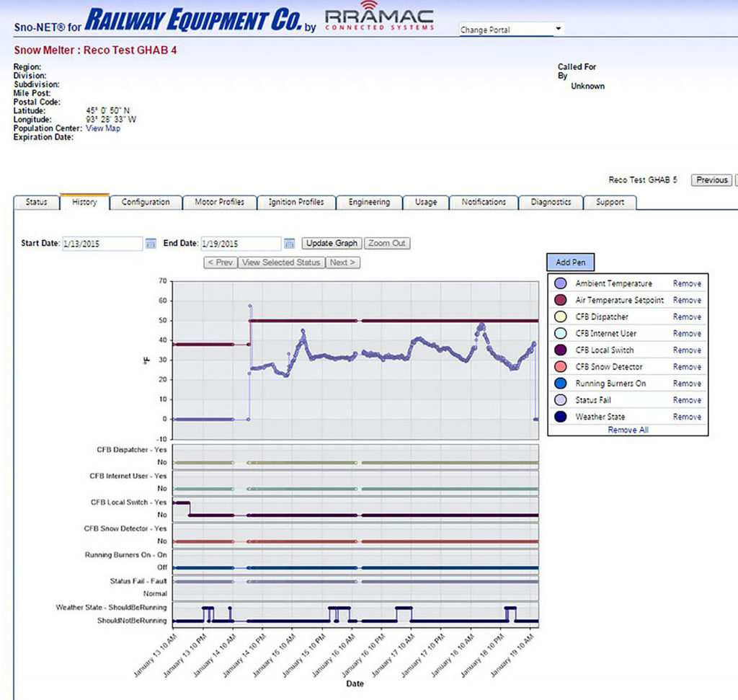The width and height of the screenshot is (738, 700).
Task: Remove the Status Fail pen
Action: coord(686,400)
